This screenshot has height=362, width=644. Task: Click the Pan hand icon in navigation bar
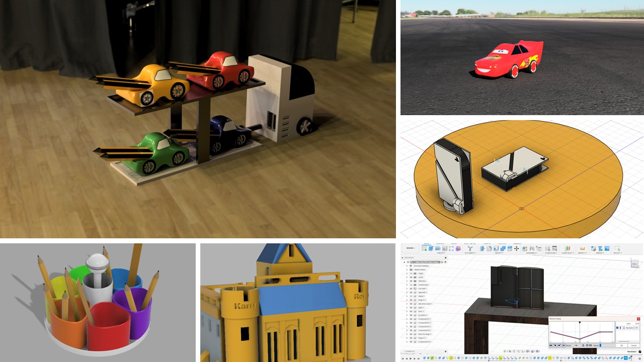point(514,351)
